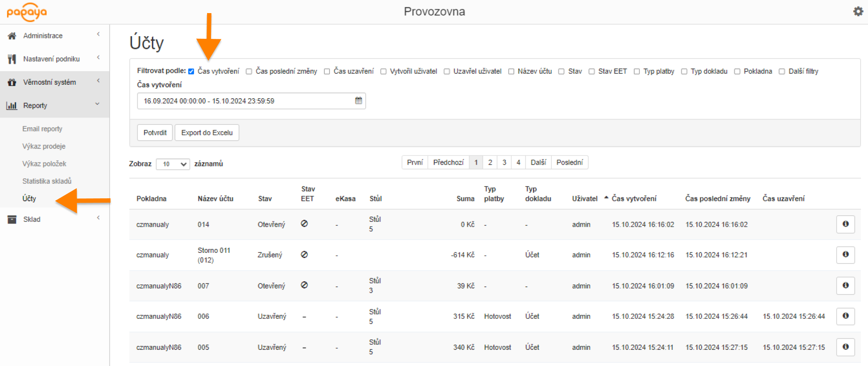This screenshot has height=366, width=868.
Task: Select Statistika skladů in sidebar
Action: click(x=47, y=181)
